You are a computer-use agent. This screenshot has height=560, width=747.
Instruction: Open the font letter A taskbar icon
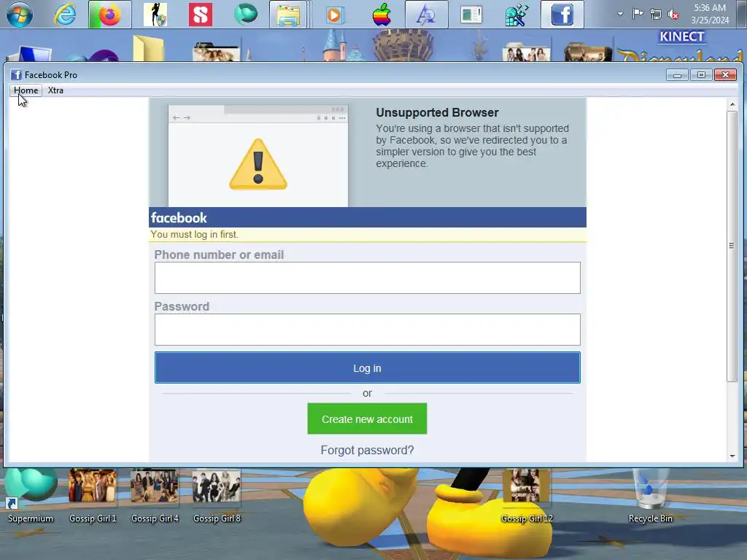point(426,15)
